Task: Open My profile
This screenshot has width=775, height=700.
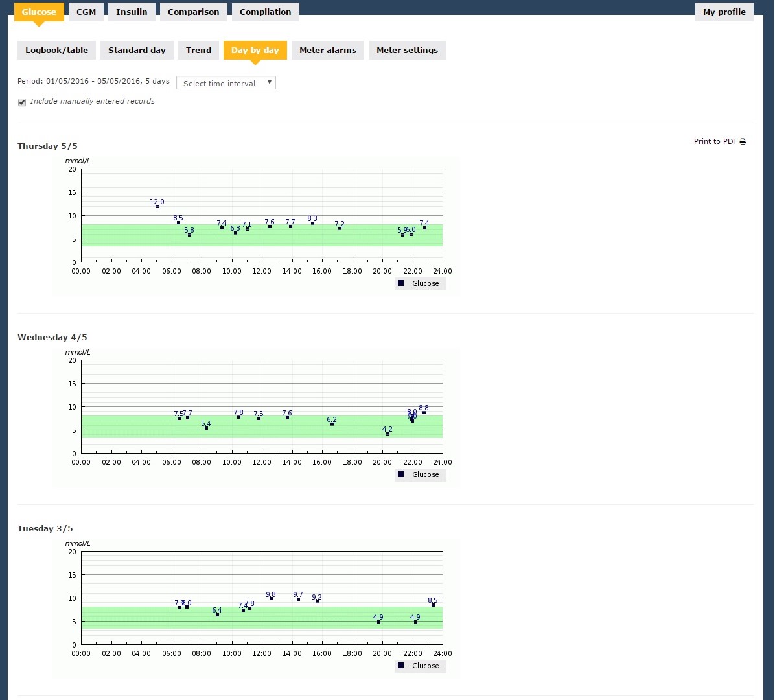Action: pyautogui.click(x=724, y=12)
